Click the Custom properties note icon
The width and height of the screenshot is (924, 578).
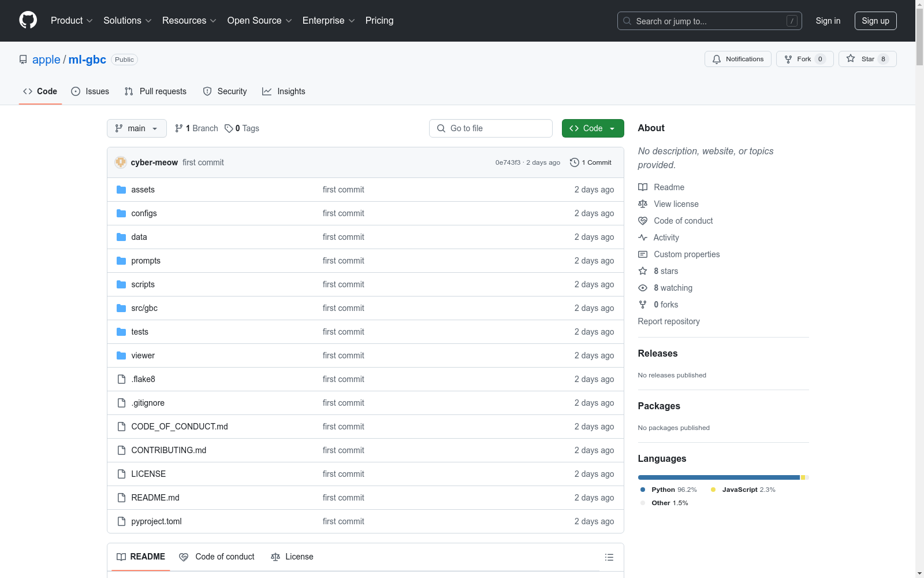coord(643,254)
